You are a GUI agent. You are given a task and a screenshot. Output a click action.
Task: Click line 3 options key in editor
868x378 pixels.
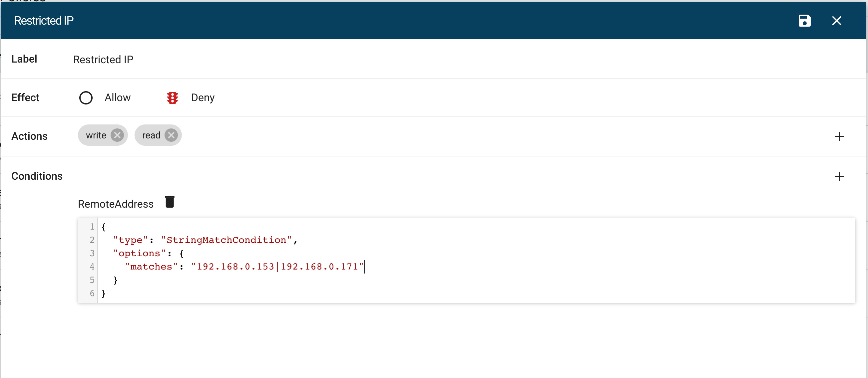tap(140, 253)
